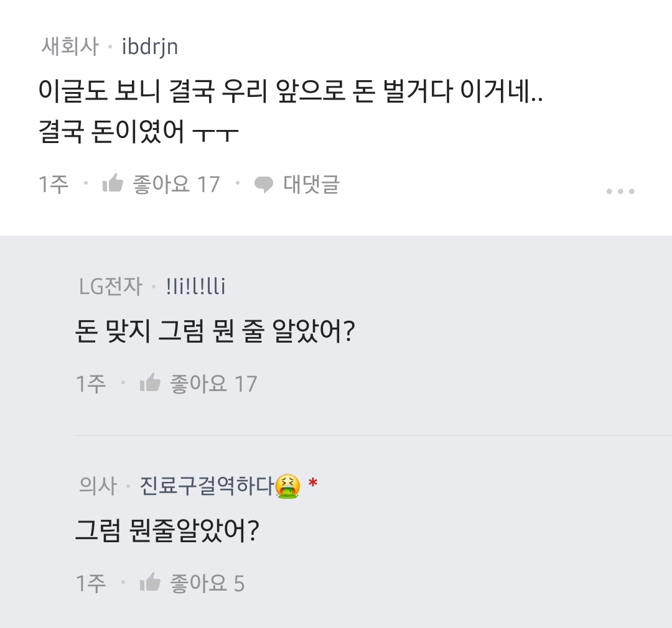672x628 pixels.
Task: Tap thumbs-up icon on 의사 reply
Action: [x=150, y=582]
